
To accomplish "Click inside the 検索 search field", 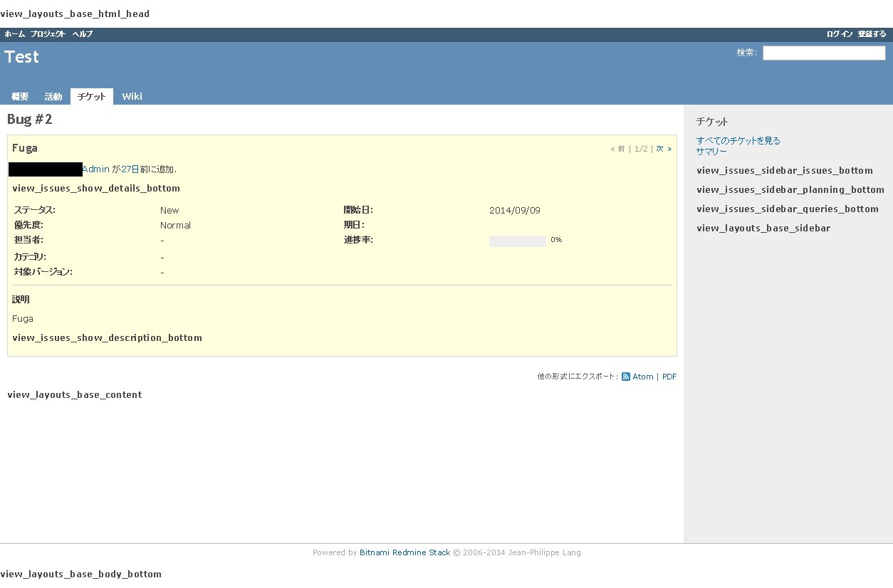I will (x=824, y=53).
